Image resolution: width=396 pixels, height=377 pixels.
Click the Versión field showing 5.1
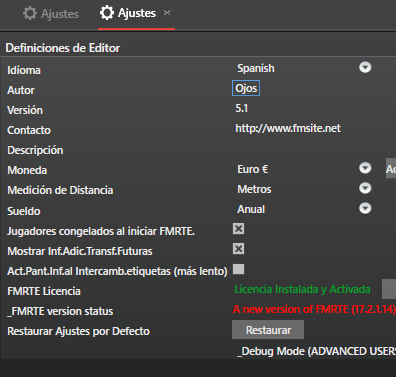[242, 108]
